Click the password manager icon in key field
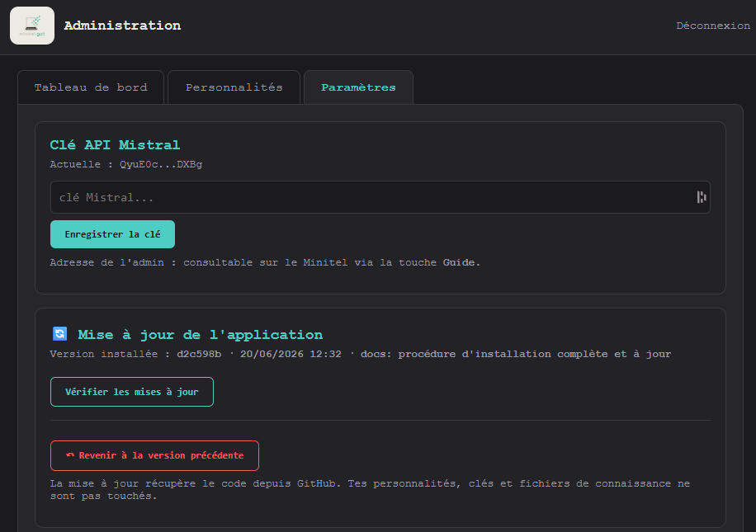Screen dimensions: 756x532 click(701, 197)
